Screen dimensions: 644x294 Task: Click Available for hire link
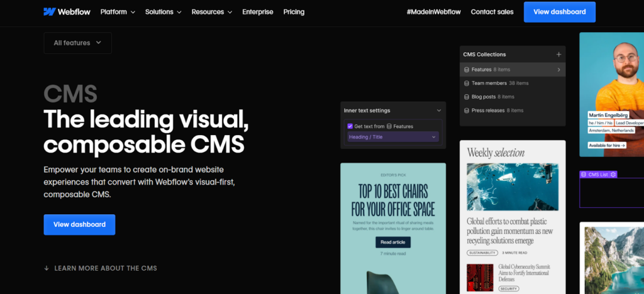coord(607,145)
